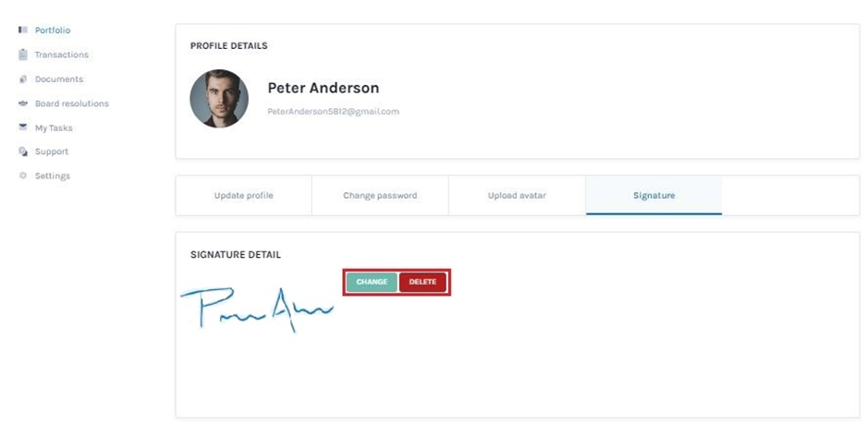Screen dimensions: 868x425
Task: Click the My Tasks envelope icon
Action: pos(23,127)
